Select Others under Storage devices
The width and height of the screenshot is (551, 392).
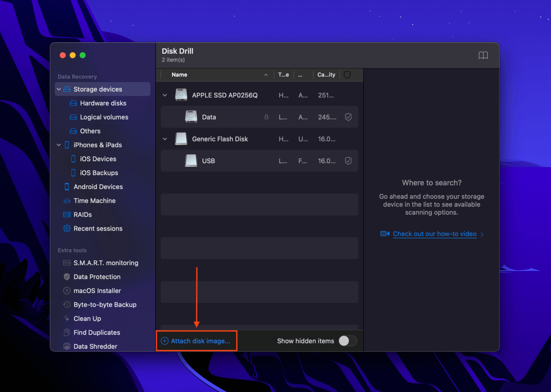coord(90,131)
